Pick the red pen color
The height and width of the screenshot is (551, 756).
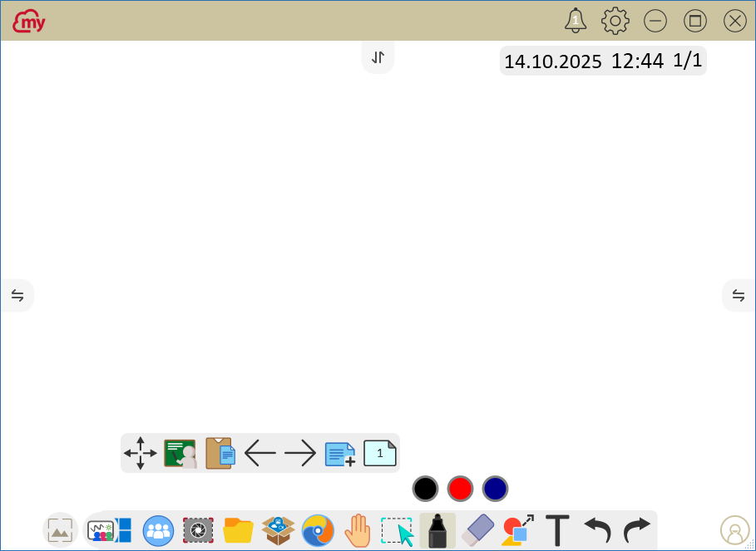coord(460,489)
